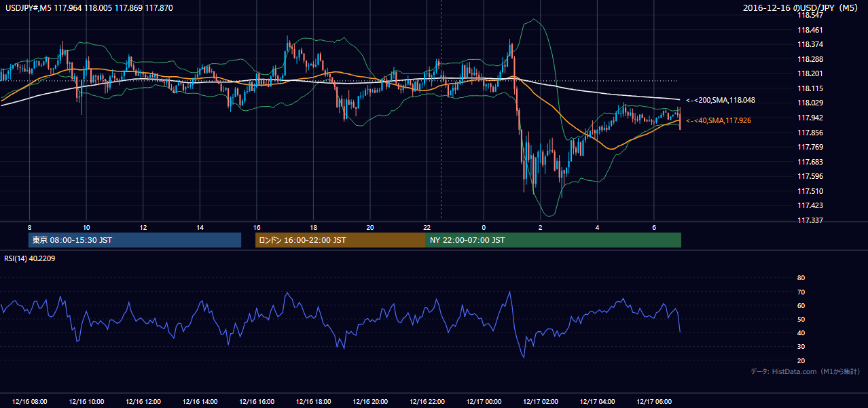Click the HistData.com data source credit
Image resolution: width=868 pixels, height=408 pixels.
point(806,371)
